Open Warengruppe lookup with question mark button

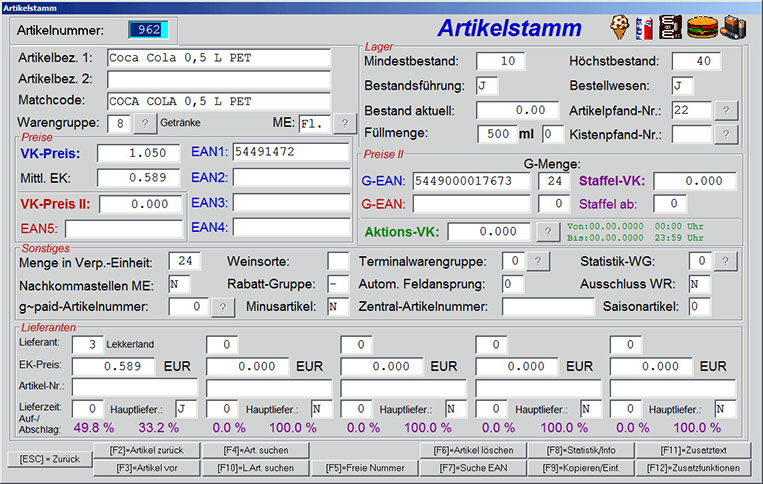(145, 123)
